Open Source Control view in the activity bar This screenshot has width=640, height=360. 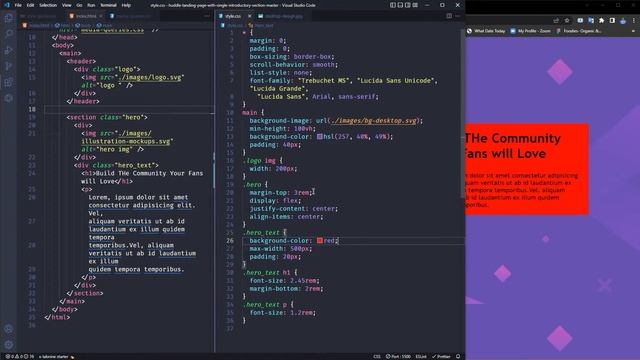pyautogui.click(x=9, y=66)
